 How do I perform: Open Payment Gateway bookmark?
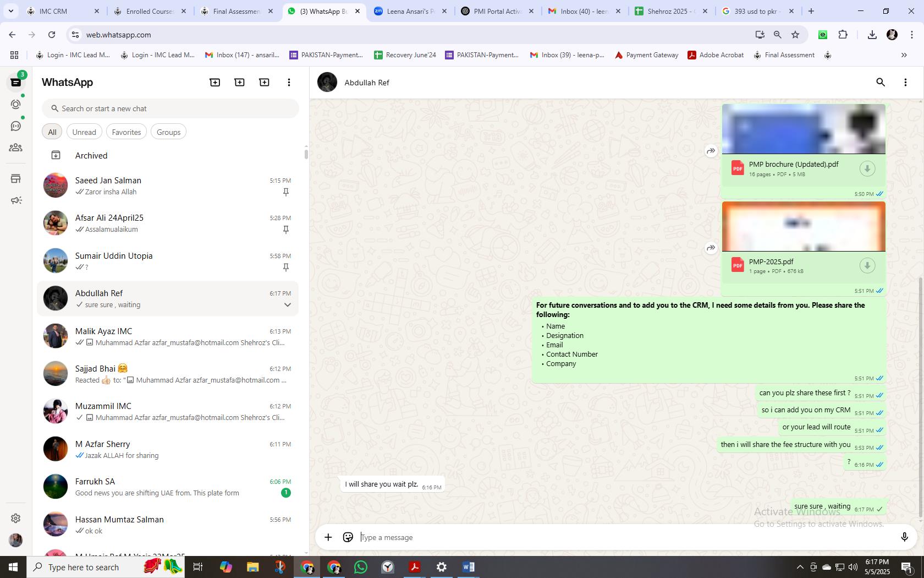[646, 55]
